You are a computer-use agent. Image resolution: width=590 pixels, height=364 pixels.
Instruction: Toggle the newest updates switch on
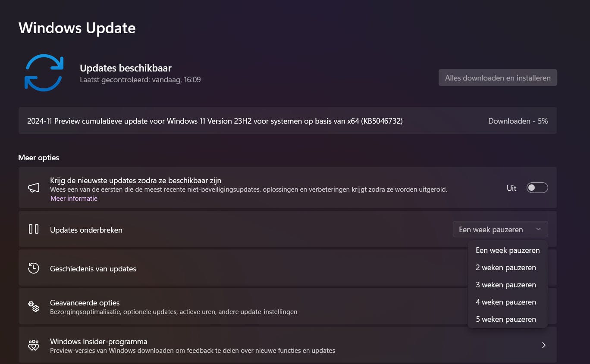tap(537, 188)
